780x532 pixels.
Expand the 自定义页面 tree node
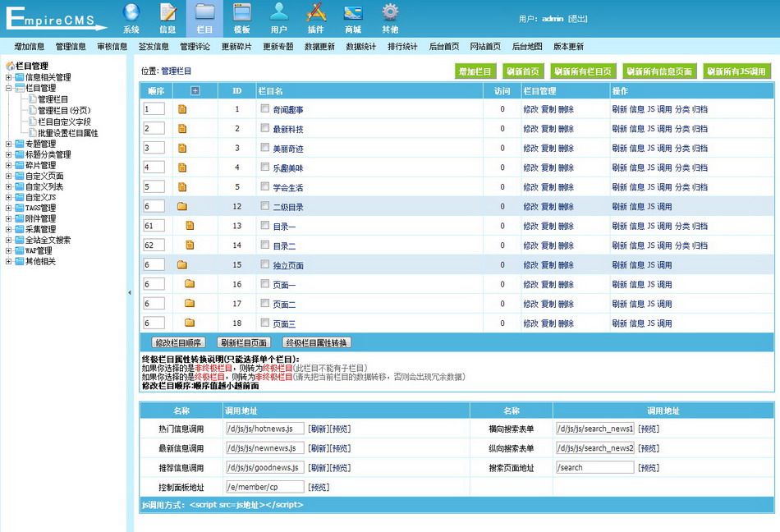(x=8, y=176)
